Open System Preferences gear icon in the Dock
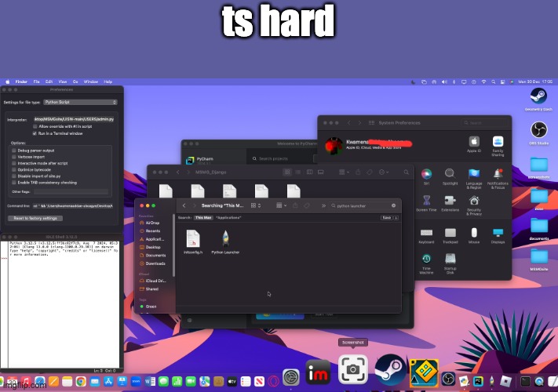The width and height of the screenshot is (558, 392). tap(290, 377)
